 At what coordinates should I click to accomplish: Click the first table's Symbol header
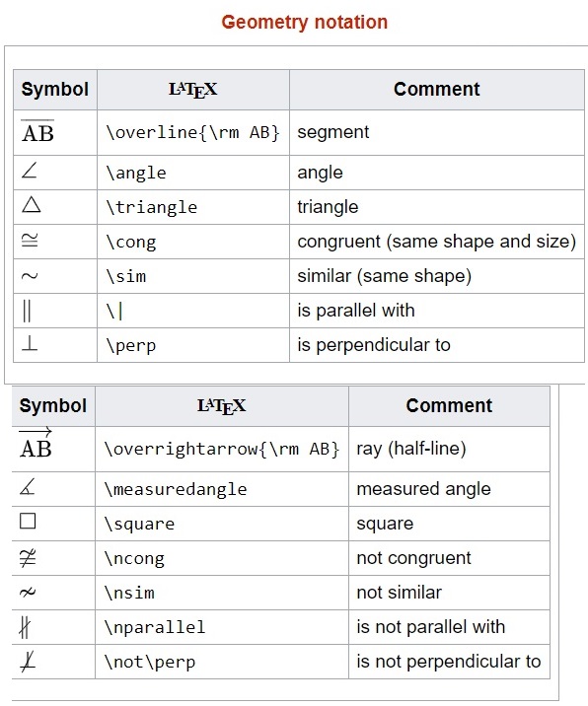55,89
